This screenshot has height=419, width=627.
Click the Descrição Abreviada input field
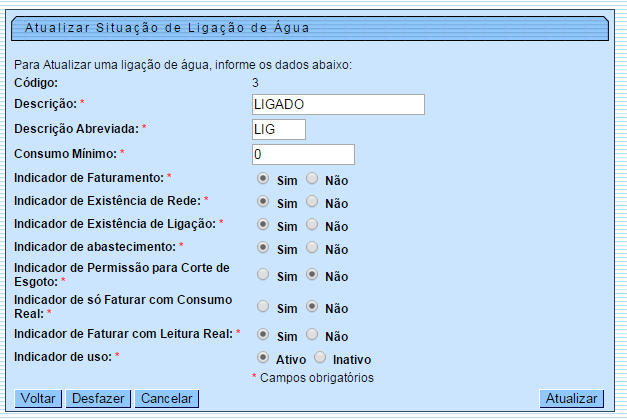[279, 129]
